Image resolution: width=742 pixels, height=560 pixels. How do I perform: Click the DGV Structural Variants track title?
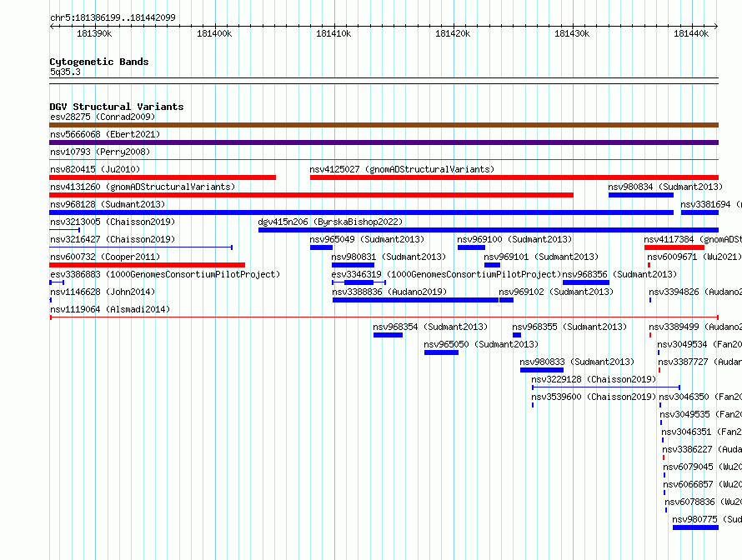click(117, 107)
